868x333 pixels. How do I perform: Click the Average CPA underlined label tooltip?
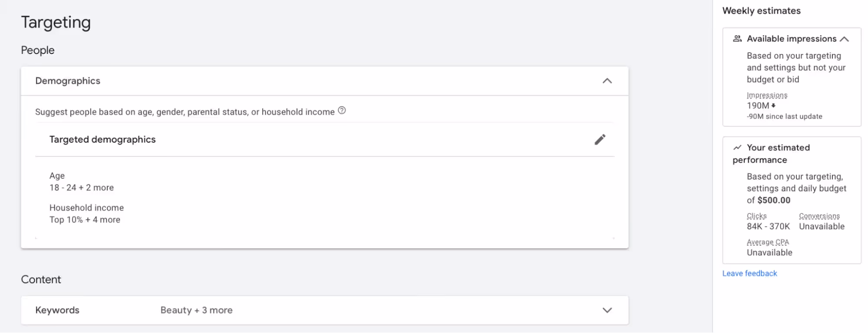[x=768, y=242]
